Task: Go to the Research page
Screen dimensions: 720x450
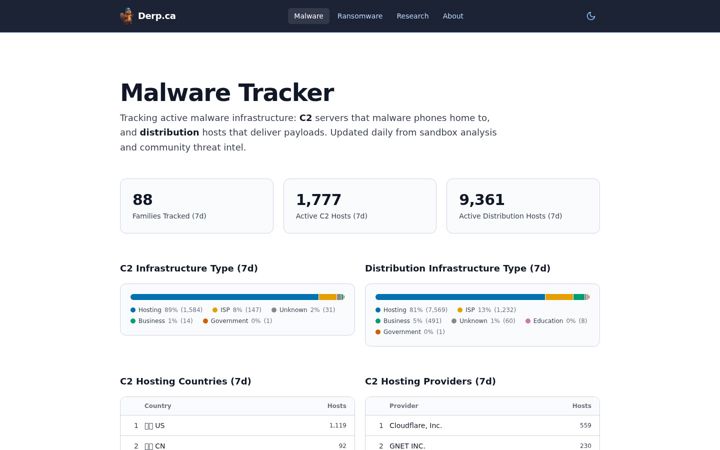Action: point(413,16)
